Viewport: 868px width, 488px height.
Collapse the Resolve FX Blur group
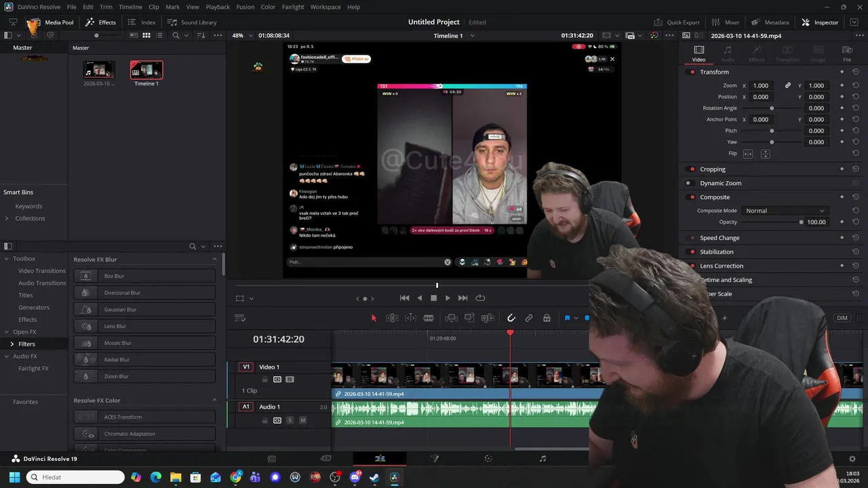(x=214, y=260)
